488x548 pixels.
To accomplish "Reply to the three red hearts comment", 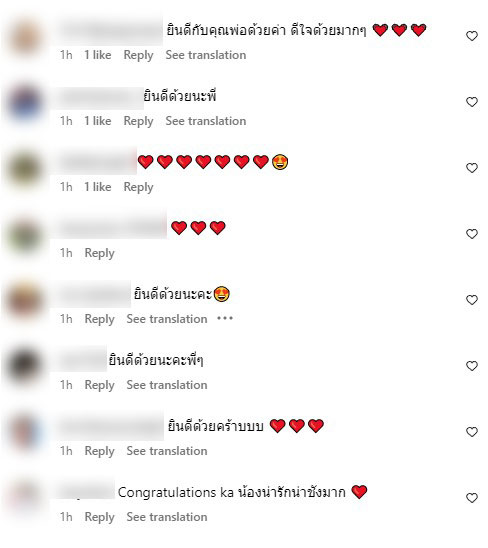I will click(100, 253).
